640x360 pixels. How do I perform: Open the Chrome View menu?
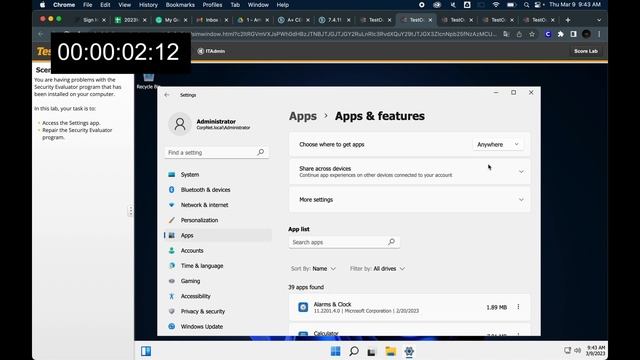coord(124,5)
